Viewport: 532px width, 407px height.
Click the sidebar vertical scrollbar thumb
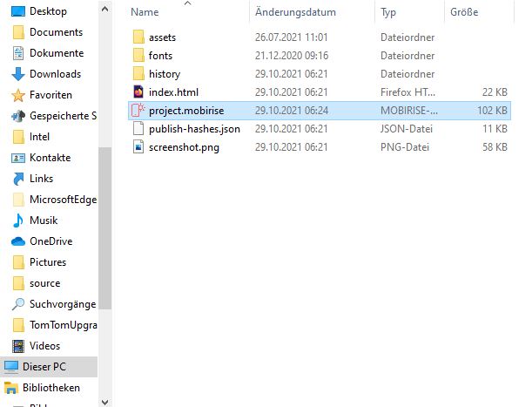(x=105, y=228)
